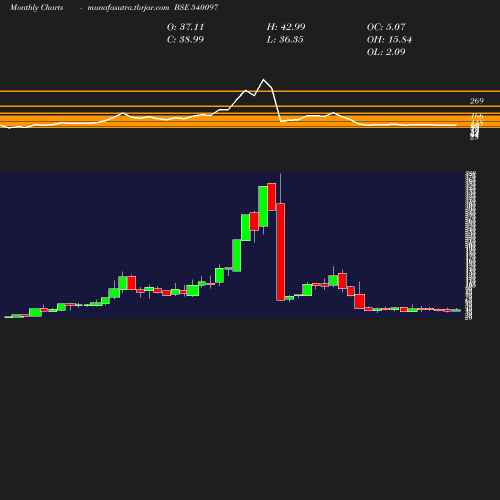This screenshot has height=500, width=500.
Task: Click the 269 price level label
Action: click(x=477, y=101)
